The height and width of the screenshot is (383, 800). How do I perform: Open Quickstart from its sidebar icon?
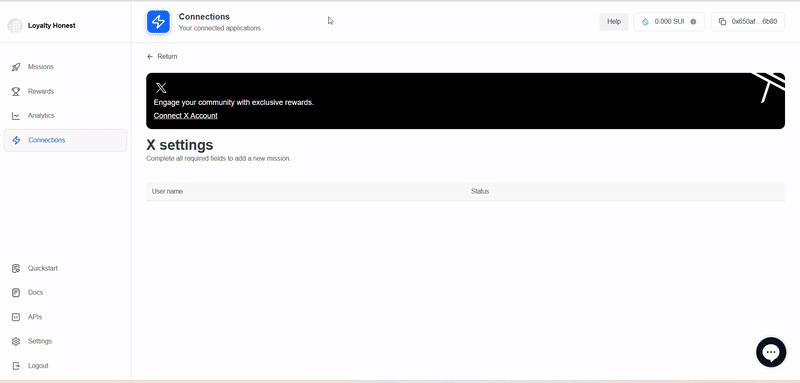[x=16, y=268]
